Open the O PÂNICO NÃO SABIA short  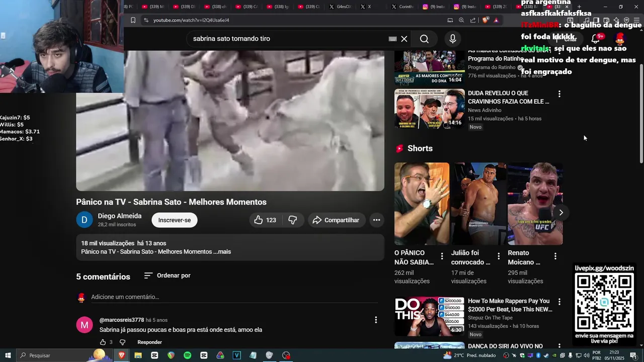pyautogui.click(x=422, y=204)
